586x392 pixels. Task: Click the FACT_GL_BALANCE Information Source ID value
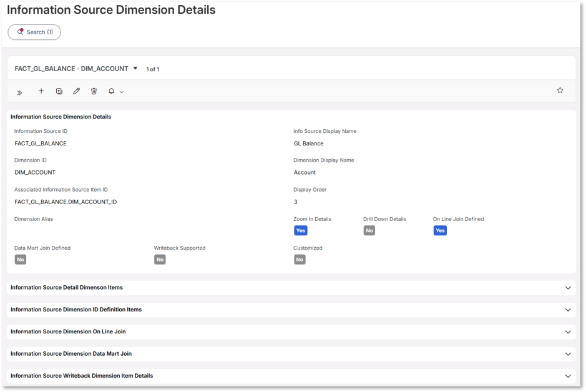(x=41, y=144)
